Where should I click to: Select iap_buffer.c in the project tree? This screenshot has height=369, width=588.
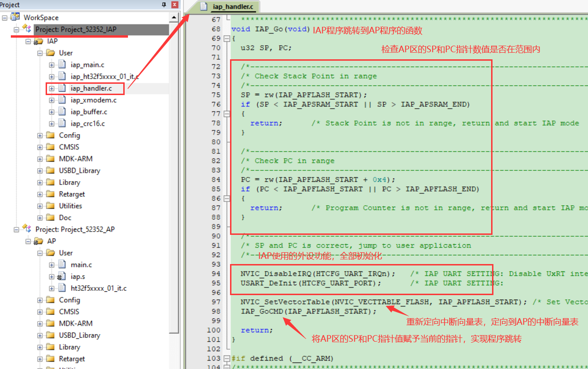pyautogui.click(x=88, y=112)
